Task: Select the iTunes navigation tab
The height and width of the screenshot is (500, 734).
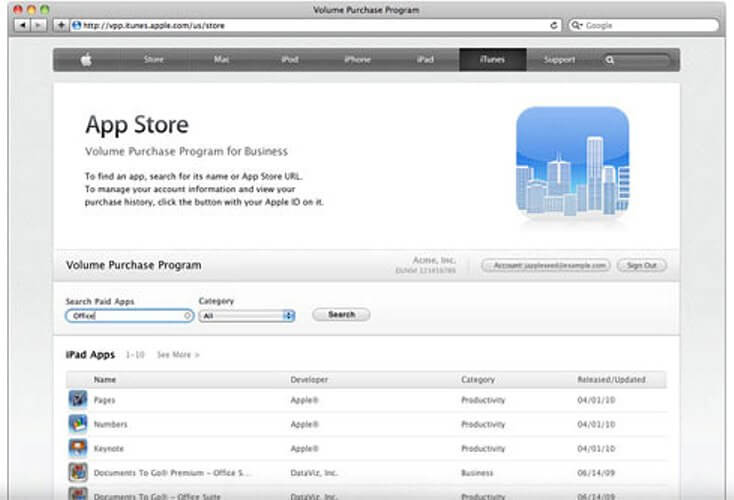Action: coord(492,59)
